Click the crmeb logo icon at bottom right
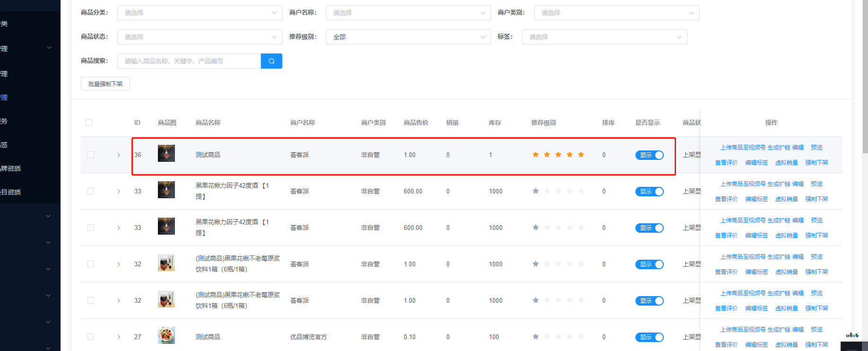The height and width of the screenshot is (351, 868). pos(852,335)
